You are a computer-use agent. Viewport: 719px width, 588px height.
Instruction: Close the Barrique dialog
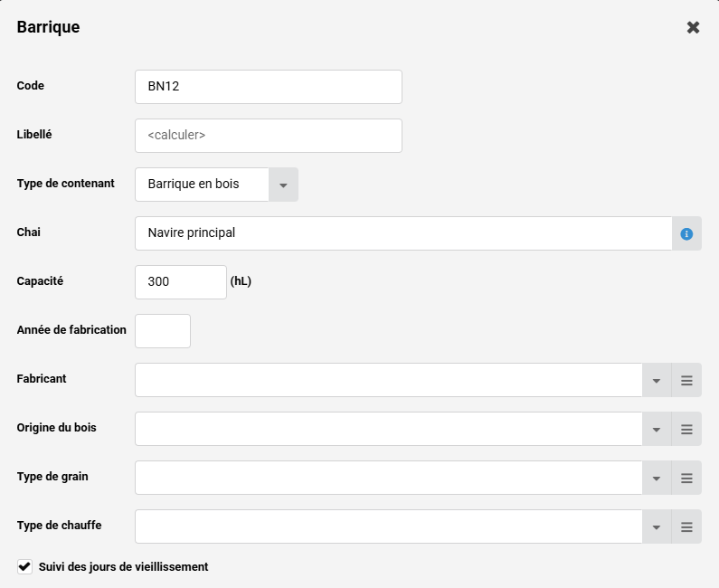[693, 27]
